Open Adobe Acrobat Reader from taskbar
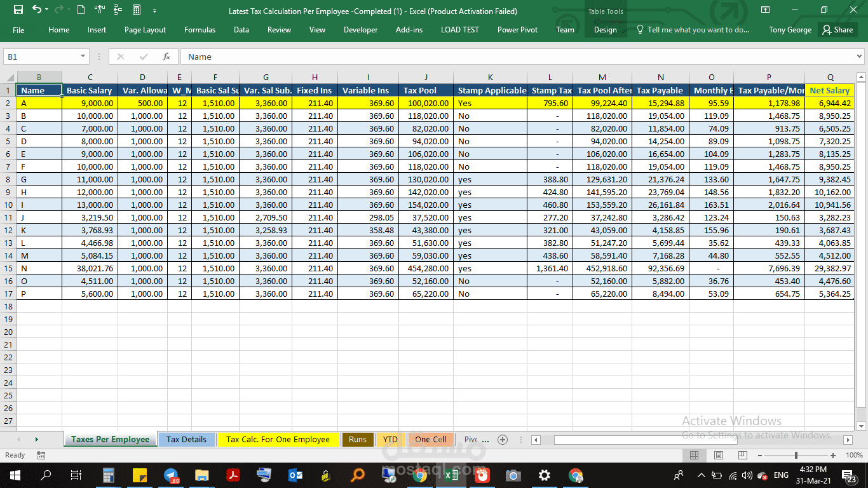This screenshot has height=488, width=868. (x=233, y=475)
